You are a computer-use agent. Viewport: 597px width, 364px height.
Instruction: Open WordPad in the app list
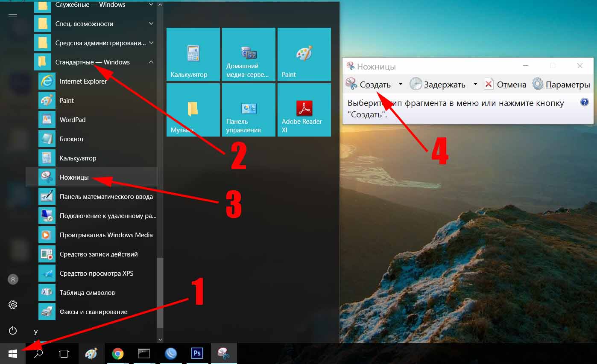click(x=91, y=119)
